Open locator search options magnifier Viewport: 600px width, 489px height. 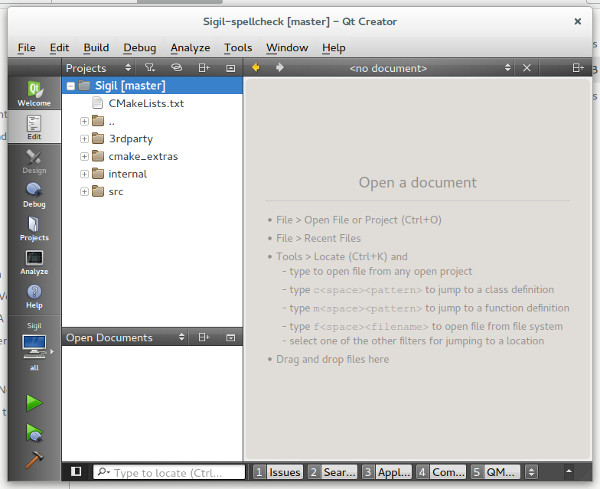click(x=104, y=472)
